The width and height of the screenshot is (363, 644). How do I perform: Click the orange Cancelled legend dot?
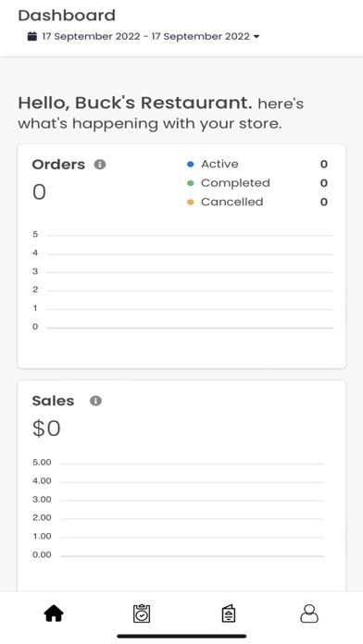click(191, 202)
